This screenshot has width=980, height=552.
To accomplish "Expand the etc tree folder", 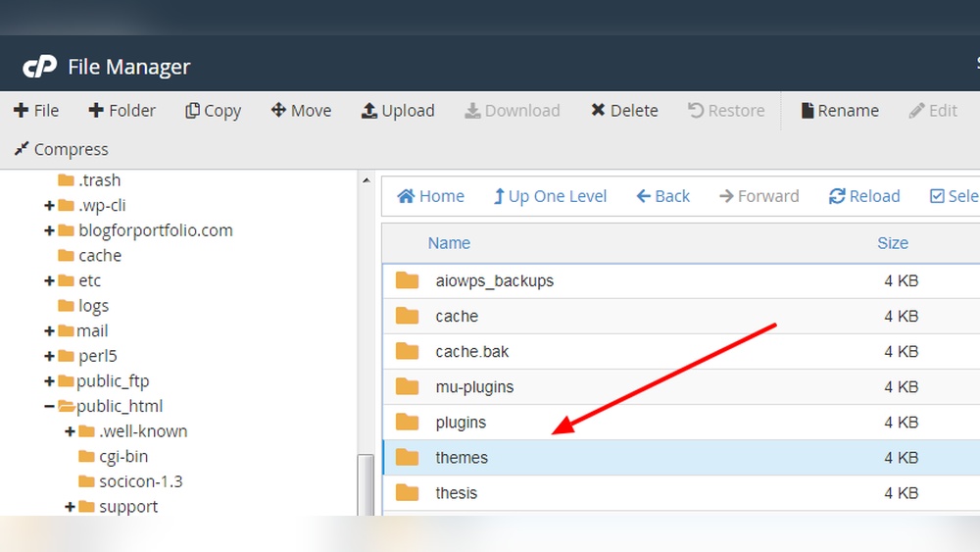I will 49,280.
